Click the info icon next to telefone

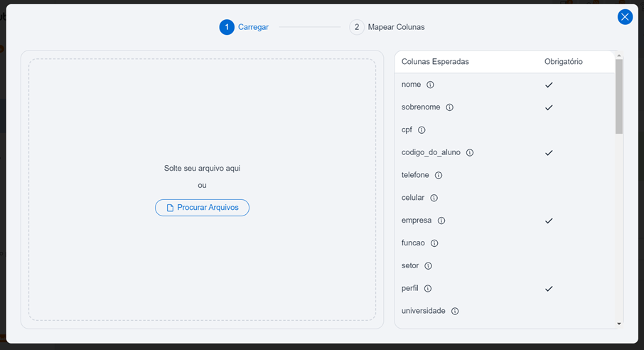pos(439,175)
